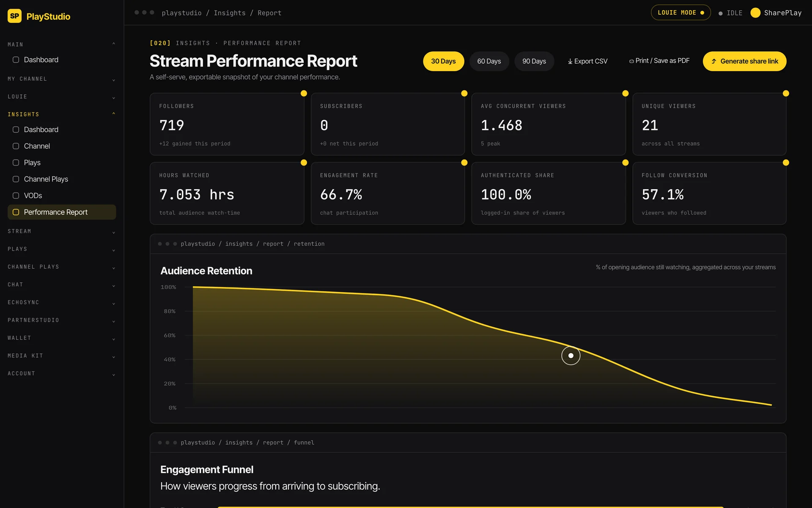
Task: Click the Follow Conversion 57.1% value
Action: click(663, 195)
